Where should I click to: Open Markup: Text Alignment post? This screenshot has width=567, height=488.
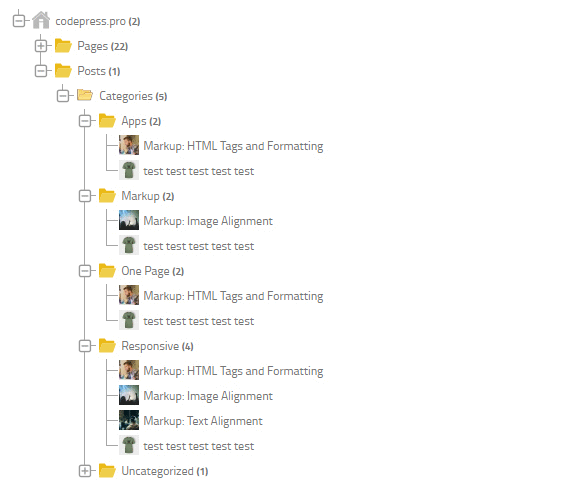pyautogui.click(x=203, y=421)
